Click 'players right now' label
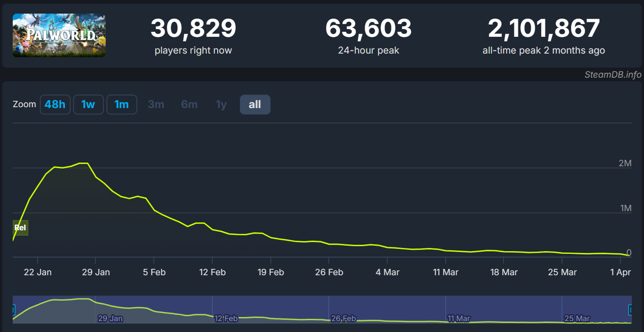 tap(193, 50)
